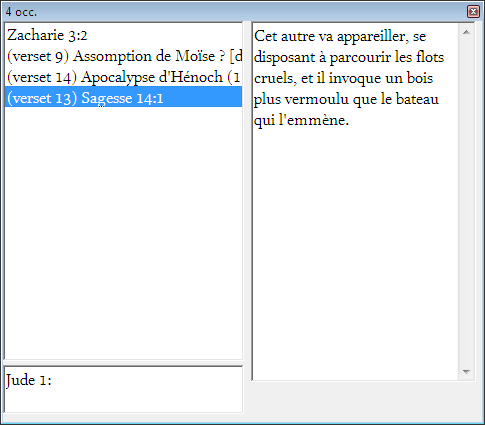
Task: Click the 4 occ. title bar
Action: 233,12
